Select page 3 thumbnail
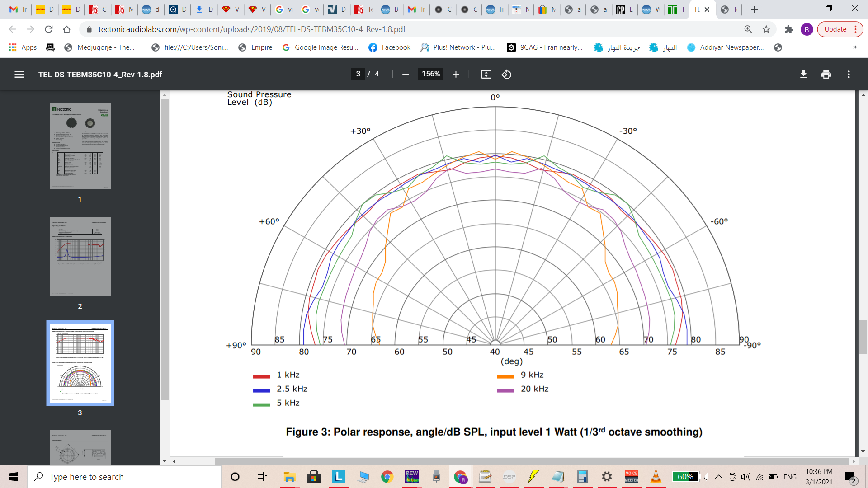868x488 pixels. pyautogui.click(x=80, y=363)
